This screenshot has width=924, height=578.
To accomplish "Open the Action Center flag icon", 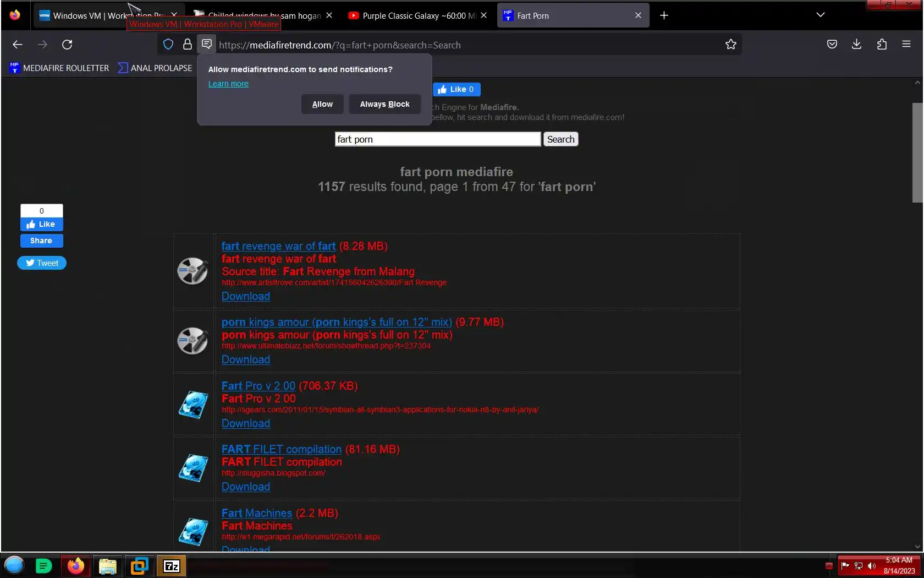I will click(x=845, y=565).
